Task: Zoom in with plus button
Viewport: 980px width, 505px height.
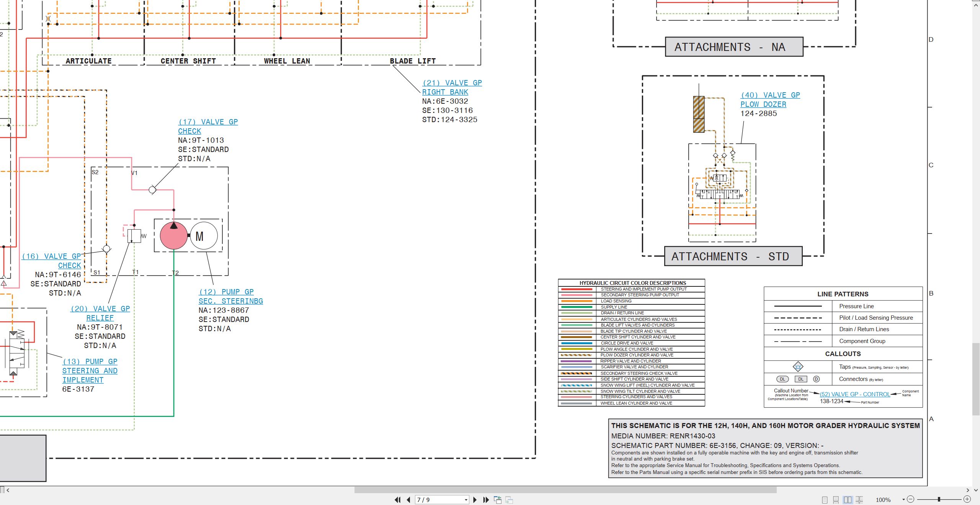Action: coord(967,499)
